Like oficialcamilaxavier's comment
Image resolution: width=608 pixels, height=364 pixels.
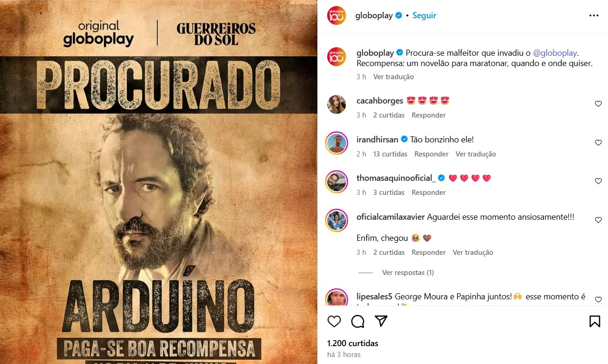point(598,220)
